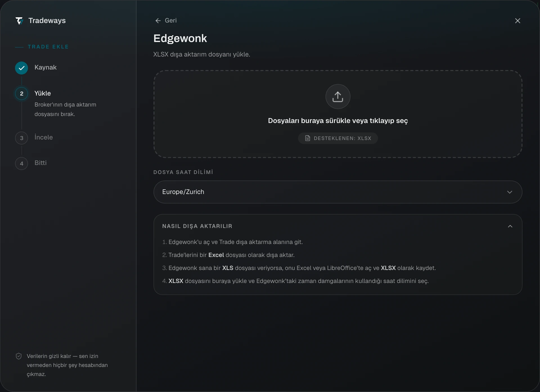Go back with the Geri arrow

158,21
